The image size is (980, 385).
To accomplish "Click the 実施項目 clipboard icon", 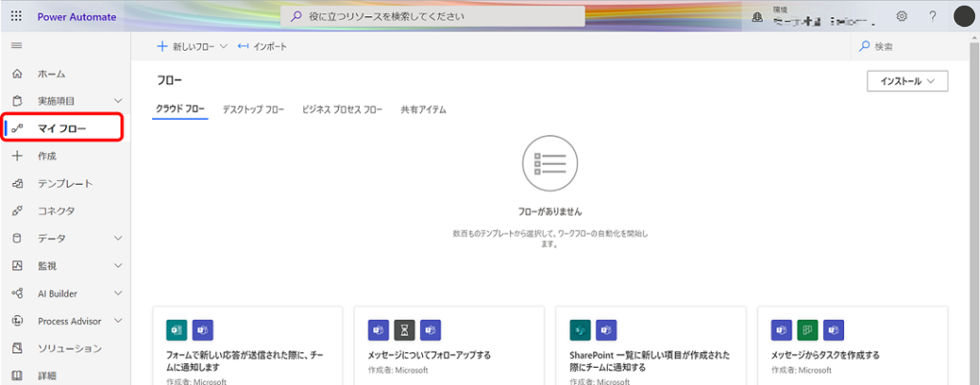I will 17,101.
